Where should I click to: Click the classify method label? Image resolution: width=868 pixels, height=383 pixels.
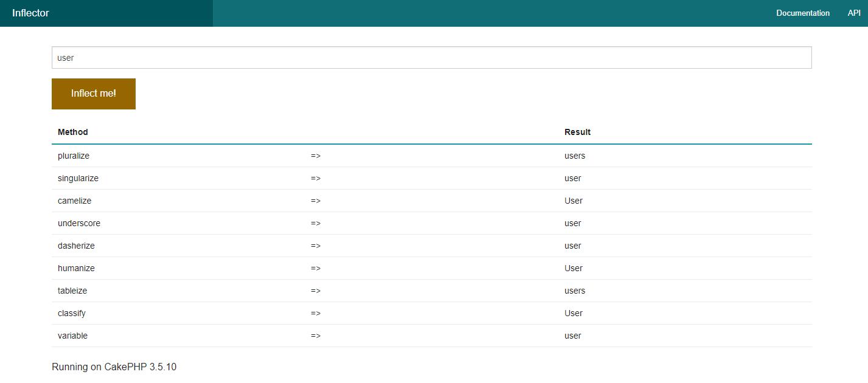tap(72, 313)
